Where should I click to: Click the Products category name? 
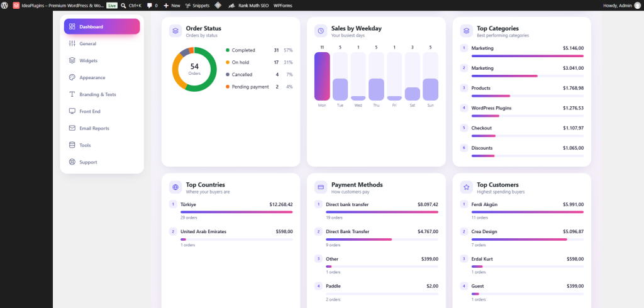pyautogui.click(x=481, y=88)
